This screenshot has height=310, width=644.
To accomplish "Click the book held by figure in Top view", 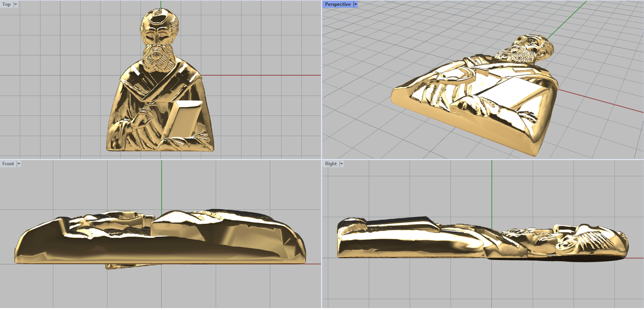I will tap(183, 119).
